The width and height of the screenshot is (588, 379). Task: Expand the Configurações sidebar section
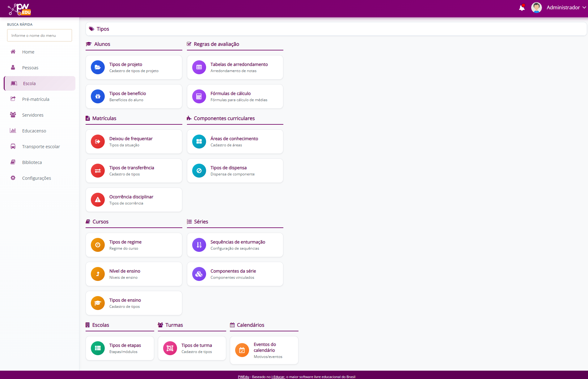point(36,178)
